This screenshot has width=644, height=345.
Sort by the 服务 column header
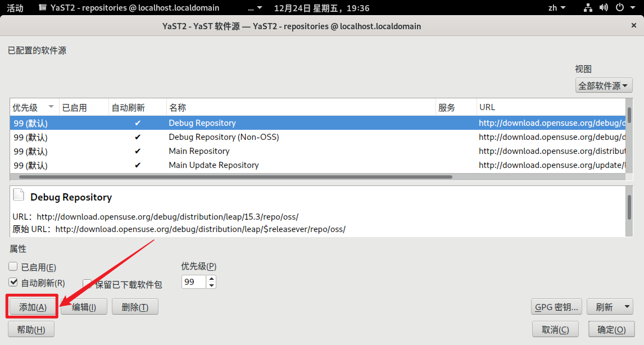tap(456, 108)
